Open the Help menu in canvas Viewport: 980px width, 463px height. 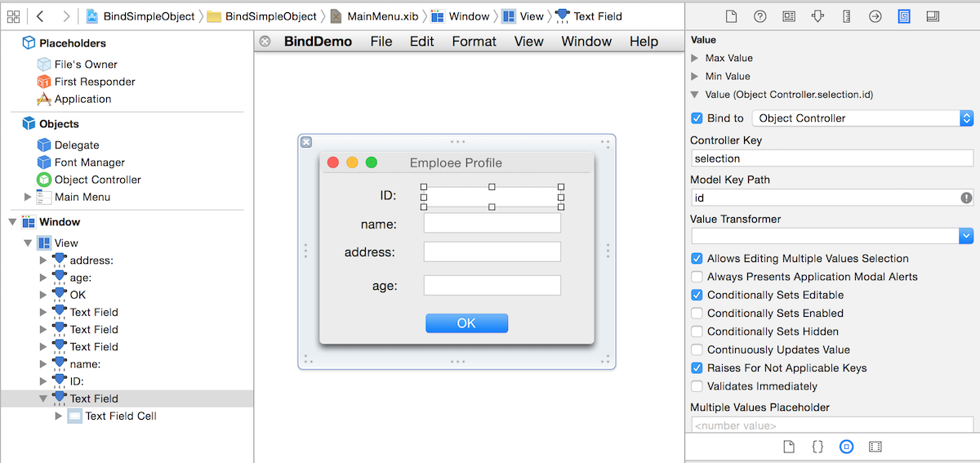click(644, 41)
